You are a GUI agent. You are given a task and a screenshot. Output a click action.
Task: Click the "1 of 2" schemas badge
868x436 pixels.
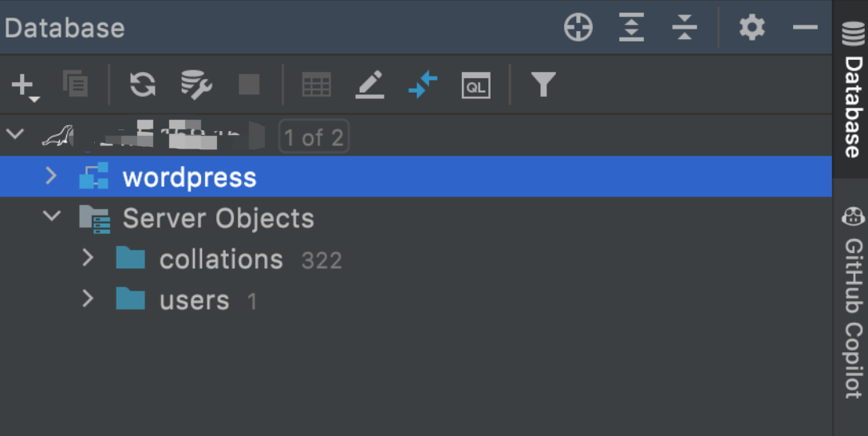(x=314, y=137)
